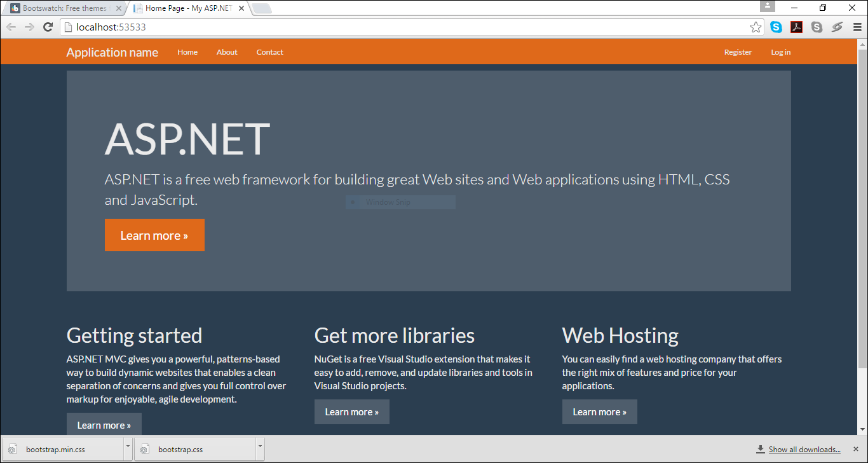Image resolution: width=868 pixels, height=463 pixels.
Task: Click the localhost address bar
Action: point(412,27)
